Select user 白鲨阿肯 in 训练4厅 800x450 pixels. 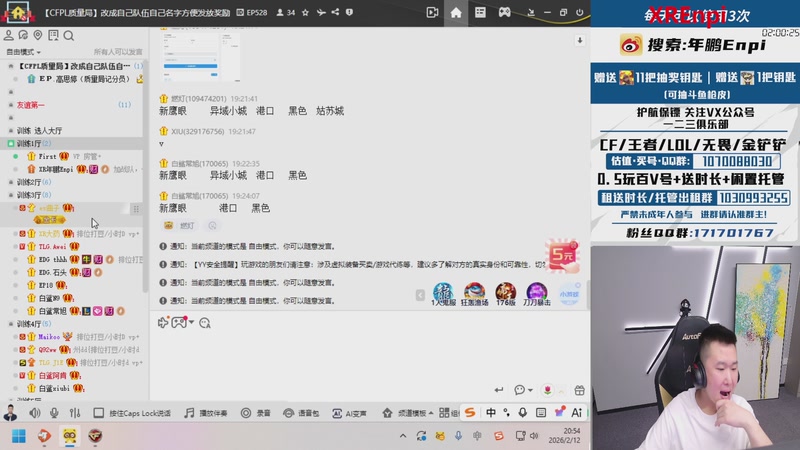click(53, 376)
